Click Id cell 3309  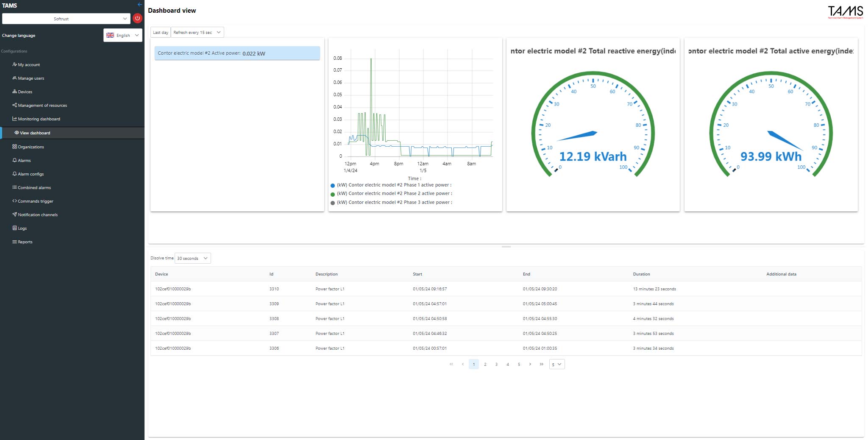pyautogui.click(x=274, y=304)
